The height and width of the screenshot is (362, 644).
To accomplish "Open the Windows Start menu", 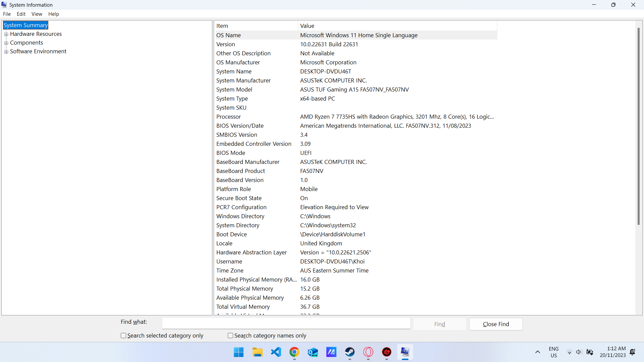I will 239,352.
